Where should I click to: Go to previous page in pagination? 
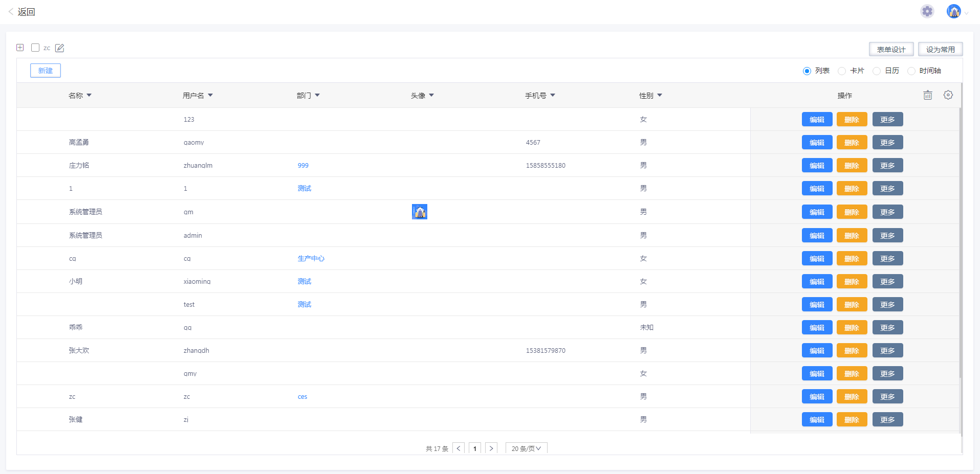(459, 448)
